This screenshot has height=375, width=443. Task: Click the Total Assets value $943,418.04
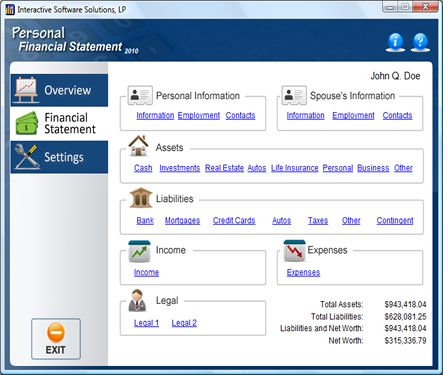(x=405, y=304)
